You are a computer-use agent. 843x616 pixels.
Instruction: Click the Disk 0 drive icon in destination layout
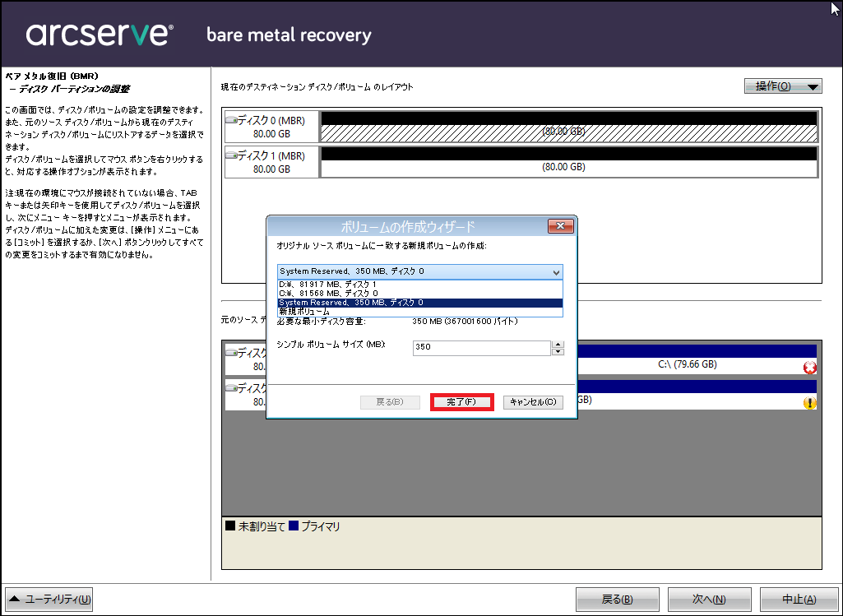(230, 121)
